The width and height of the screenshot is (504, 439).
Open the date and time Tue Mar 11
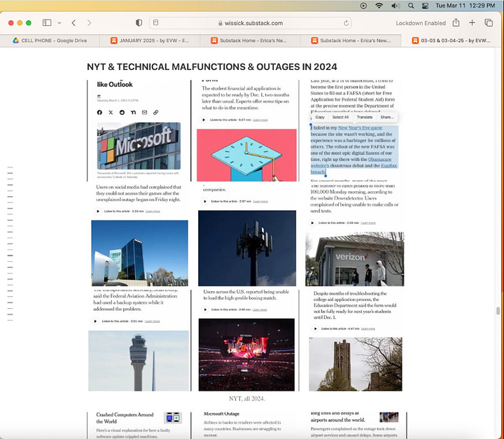[465, 6]
